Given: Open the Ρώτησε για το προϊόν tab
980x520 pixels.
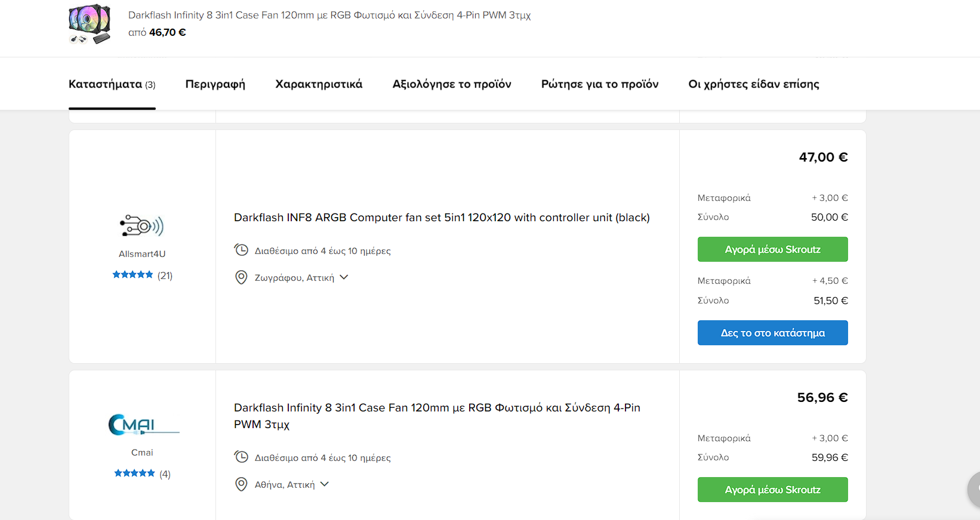Looking at the screenshot, I should [x=600, y=84].
